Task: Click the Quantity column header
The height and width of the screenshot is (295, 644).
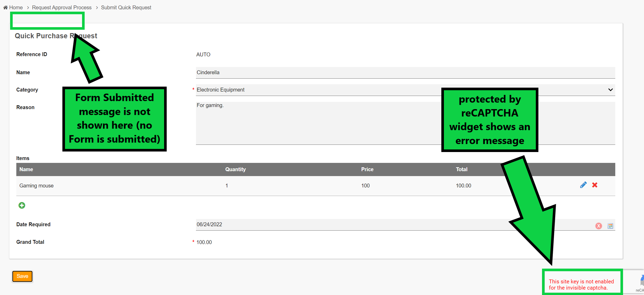Action: 235,169
